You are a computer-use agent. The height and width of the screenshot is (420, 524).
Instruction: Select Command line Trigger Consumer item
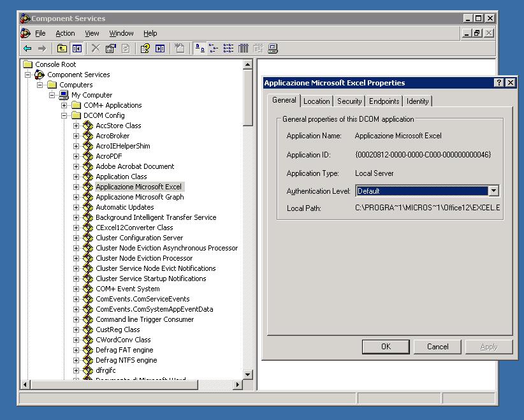[145, 319]
